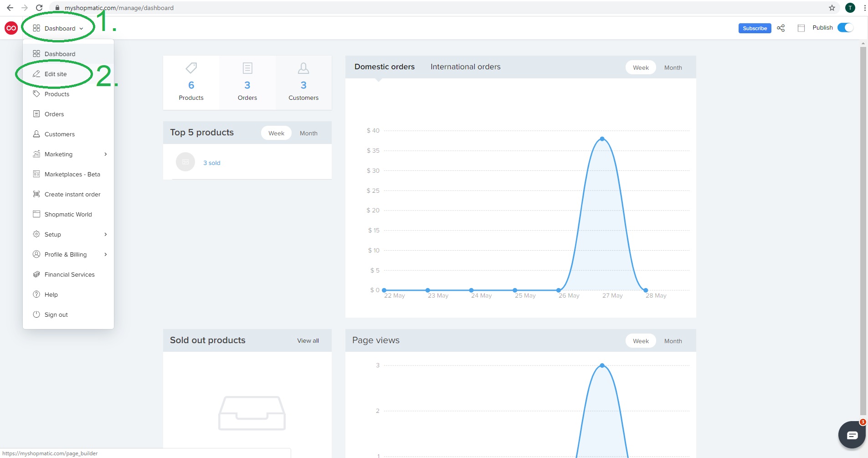Click the user circle icon beside Profile & Billing

[x=36, y=254]
